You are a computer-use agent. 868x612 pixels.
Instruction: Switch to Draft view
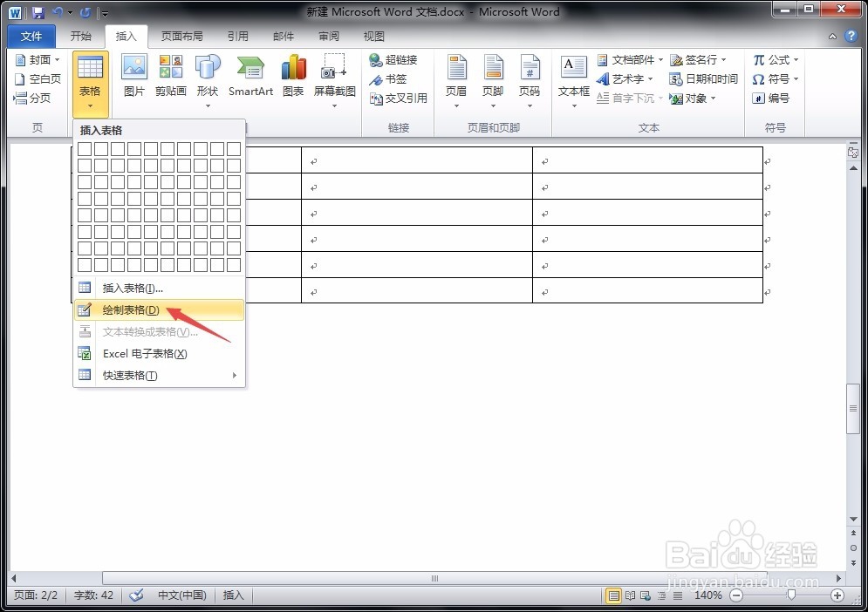coord(678,596)
